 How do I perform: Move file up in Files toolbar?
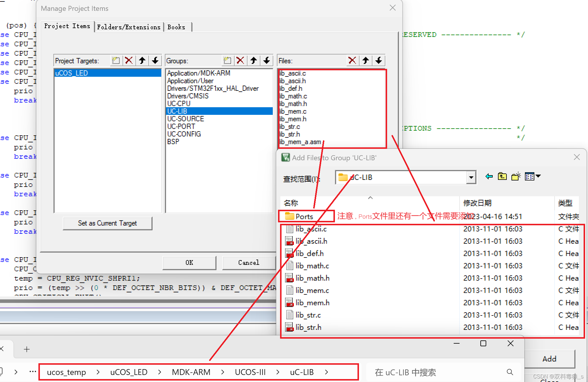(x=365, y=61)
